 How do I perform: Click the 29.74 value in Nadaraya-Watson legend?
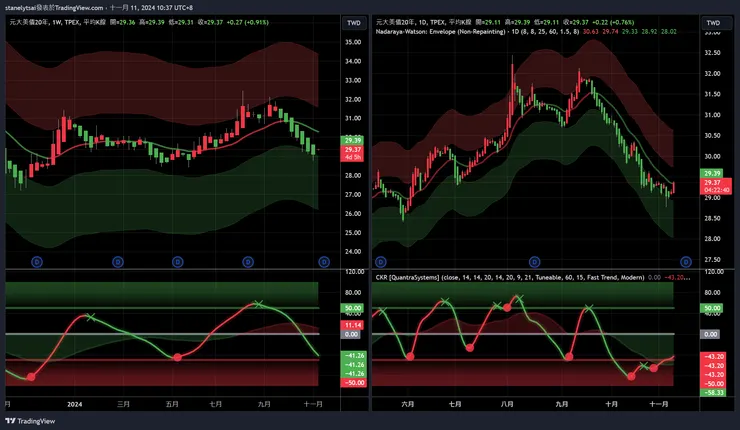610,32
